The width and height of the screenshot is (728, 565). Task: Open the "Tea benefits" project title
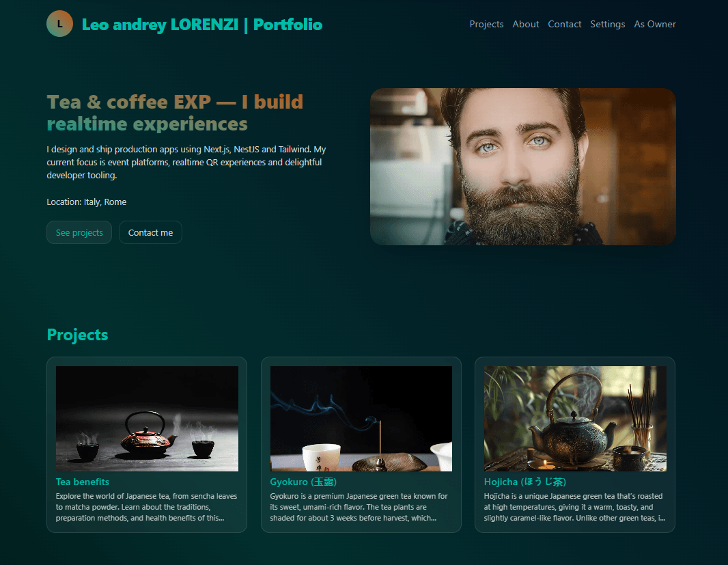[x=83, y=482]
